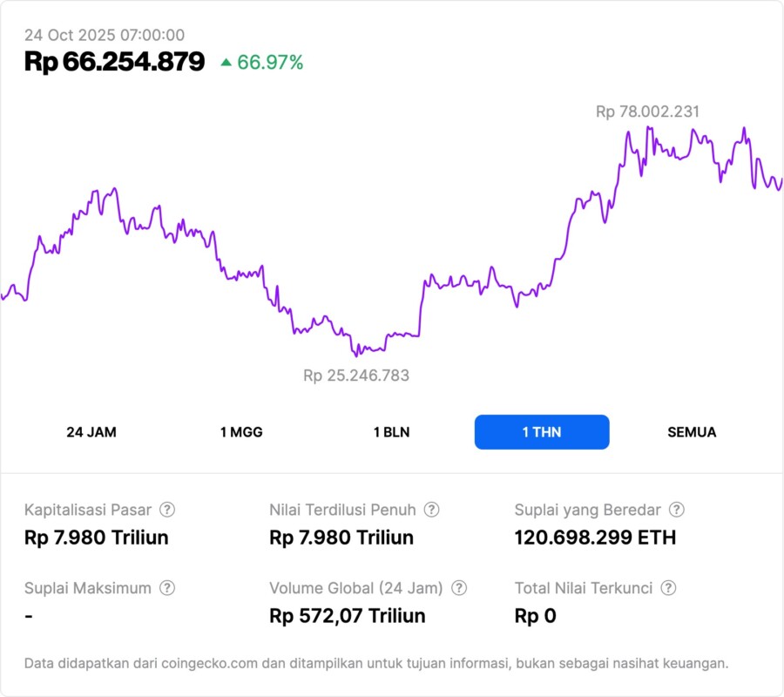Viewport: 784px width, 697px height.
Task: Click the Rp 25.246.783 low label
Action: coord(356,376)
